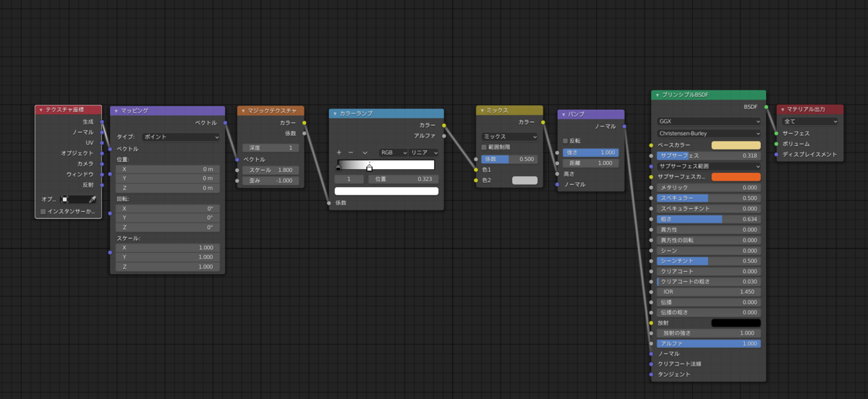Click the color stop 位置 0.323 field

point(404,179)
